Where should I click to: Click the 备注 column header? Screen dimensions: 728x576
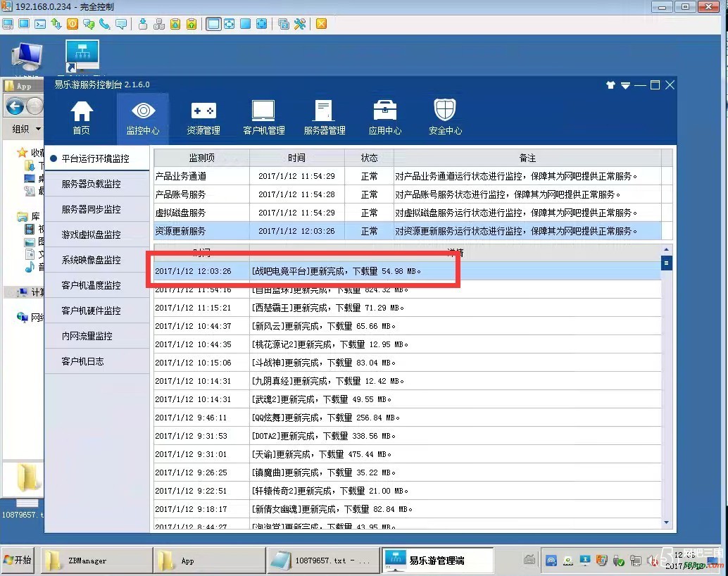527,158
